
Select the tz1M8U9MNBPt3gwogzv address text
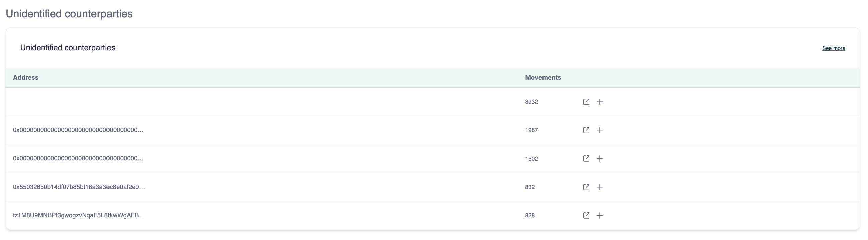coord(79,215)
